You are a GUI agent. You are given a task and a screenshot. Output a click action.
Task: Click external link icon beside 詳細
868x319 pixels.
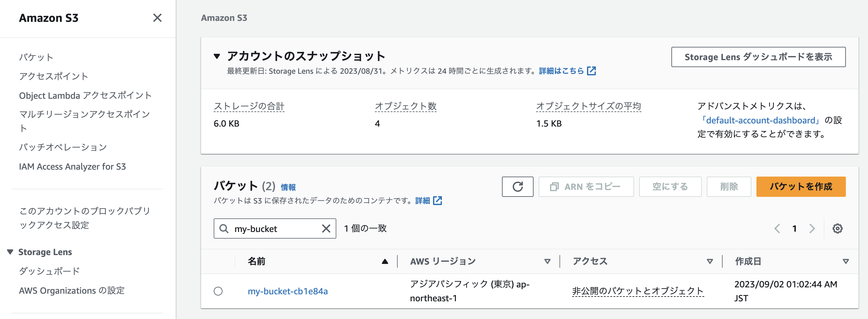point(437,201)
